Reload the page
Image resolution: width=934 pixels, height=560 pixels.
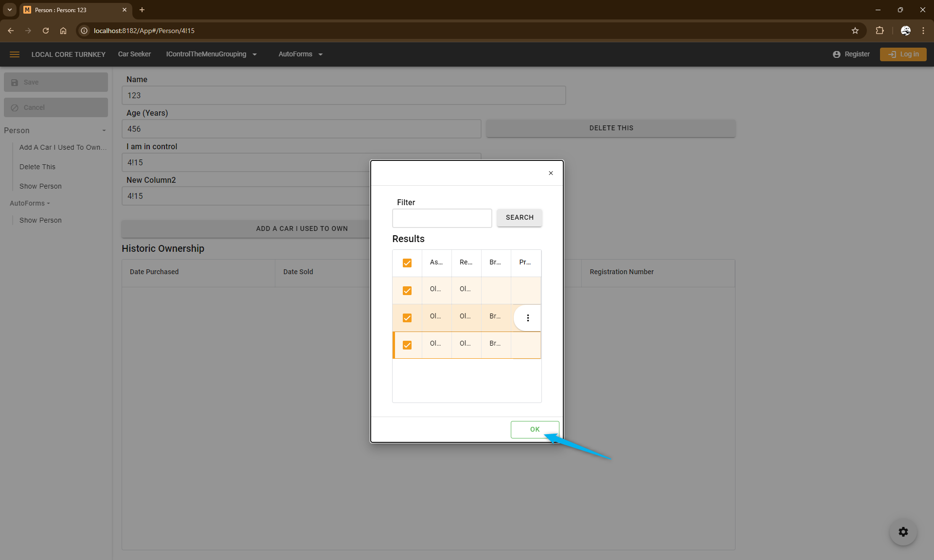[x=46, y=31]
